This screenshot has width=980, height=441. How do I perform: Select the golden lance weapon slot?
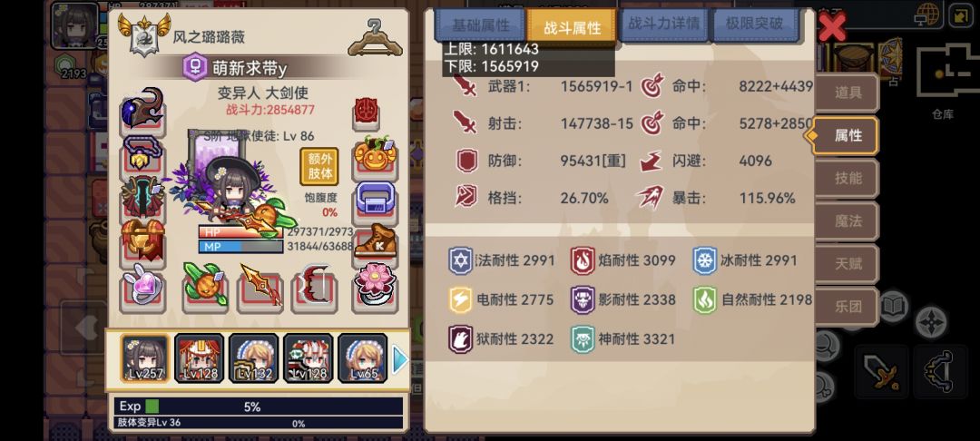coord(260,288)
